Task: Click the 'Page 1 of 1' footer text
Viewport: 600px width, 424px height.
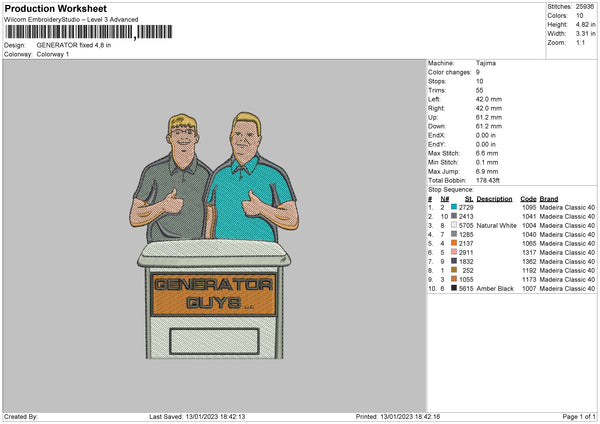Action: [579, 417]
